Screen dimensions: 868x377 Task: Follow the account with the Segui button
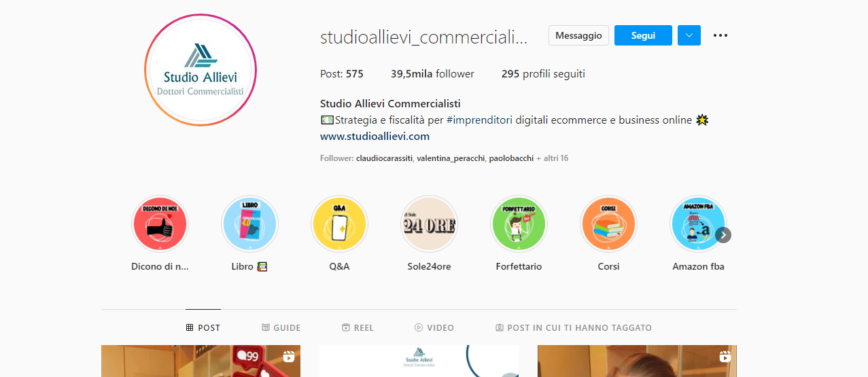[643, 35]
